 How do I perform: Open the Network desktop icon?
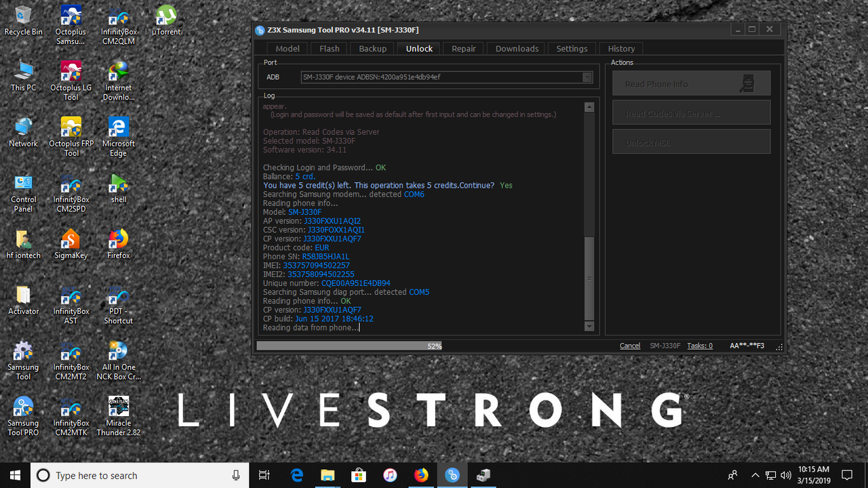pyautogui.click(x=23, y=132)
